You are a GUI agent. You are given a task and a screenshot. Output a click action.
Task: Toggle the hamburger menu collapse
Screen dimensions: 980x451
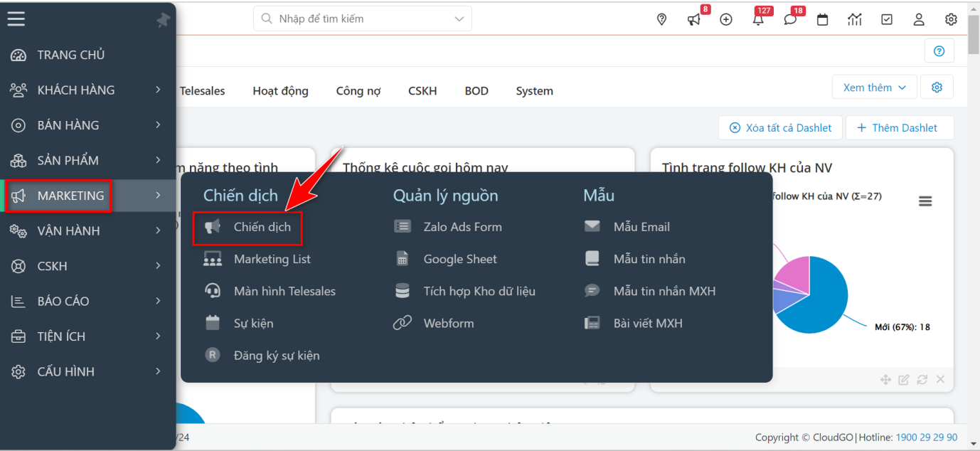[x=16, y=18]
